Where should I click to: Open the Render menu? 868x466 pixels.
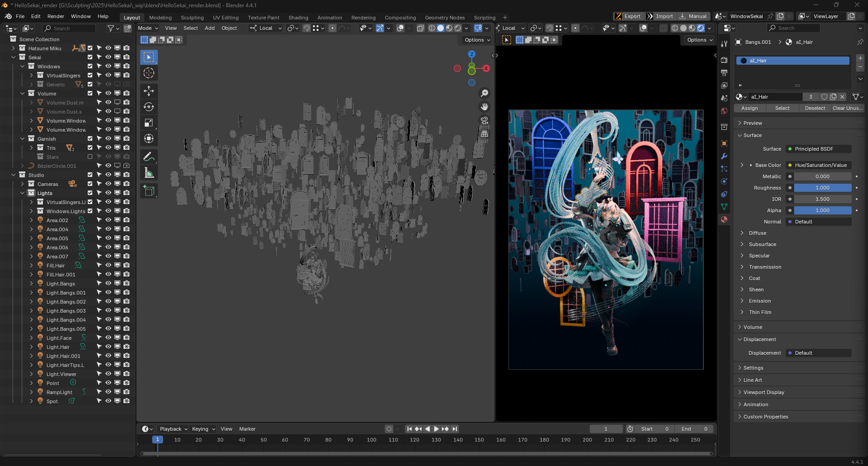pos(56,16)
